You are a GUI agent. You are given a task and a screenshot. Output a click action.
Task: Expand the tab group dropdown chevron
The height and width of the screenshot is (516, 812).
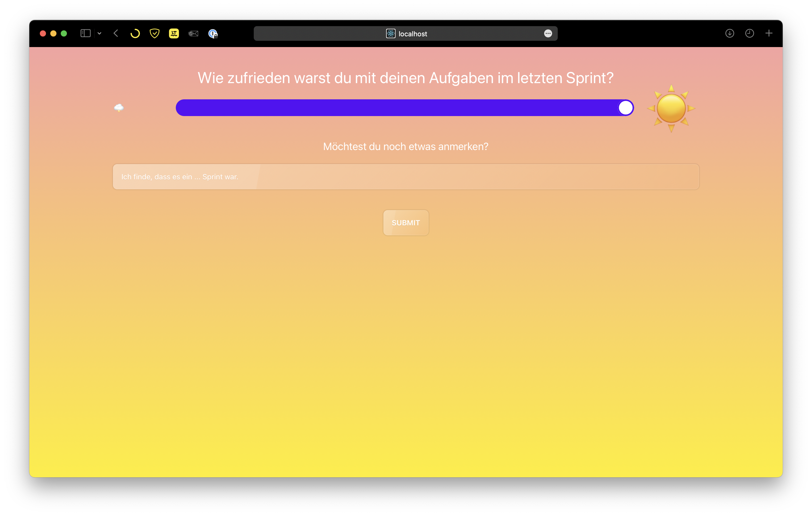[x=99, y=33]
